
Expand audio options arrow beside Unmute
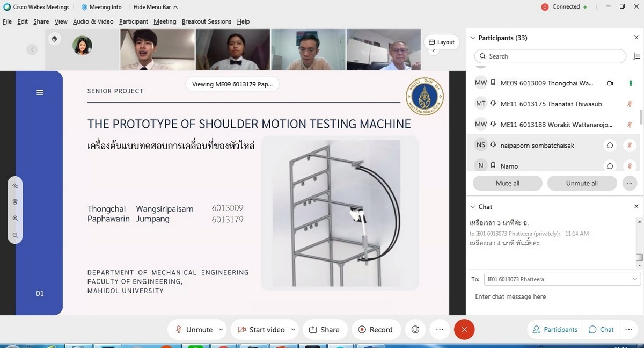click(x=221, y=330)
